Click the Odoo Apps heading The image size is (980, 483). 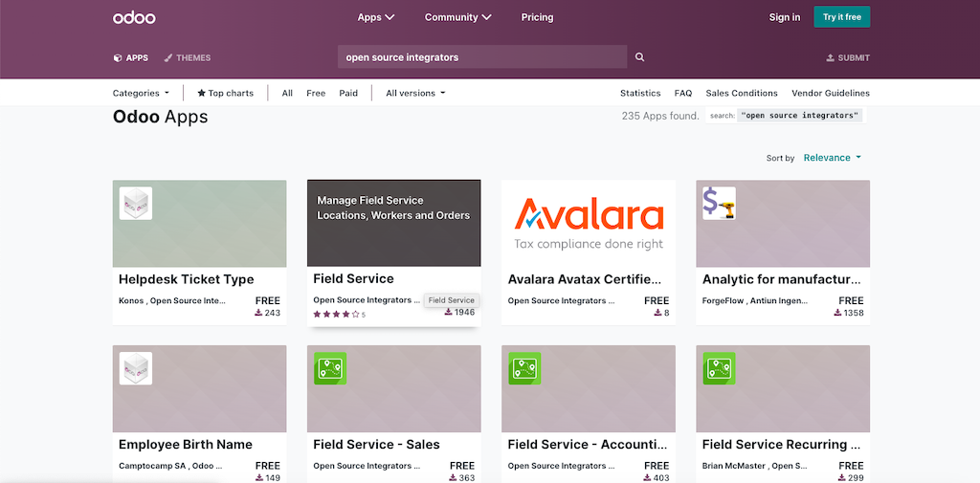click(x=160, y=117)
